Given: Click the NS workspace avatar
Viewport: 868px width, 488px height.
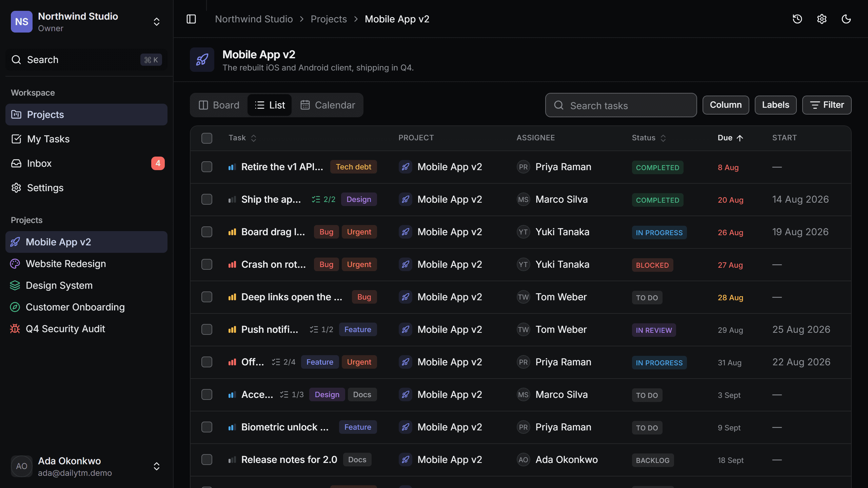Looking at the screenshot, I should 22,22.
